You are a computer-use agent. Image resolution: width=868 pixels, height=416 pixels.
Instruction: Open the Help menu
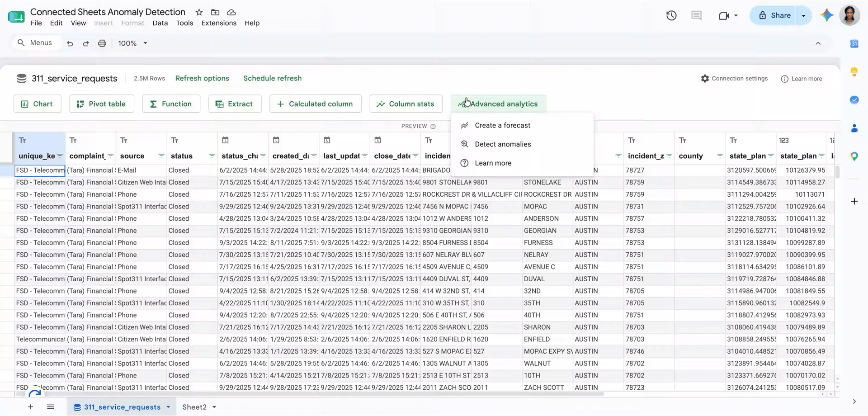click(252, 23)
